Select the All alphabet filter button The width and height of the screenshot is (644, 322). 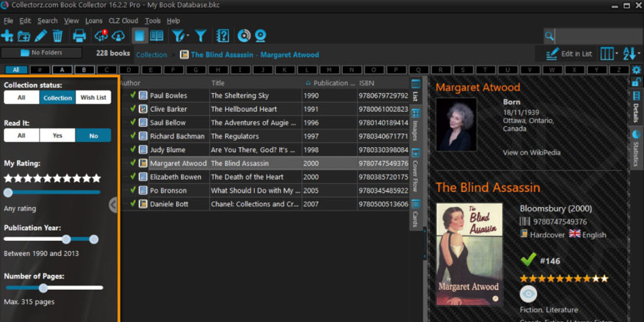click(x=16, y=70)
